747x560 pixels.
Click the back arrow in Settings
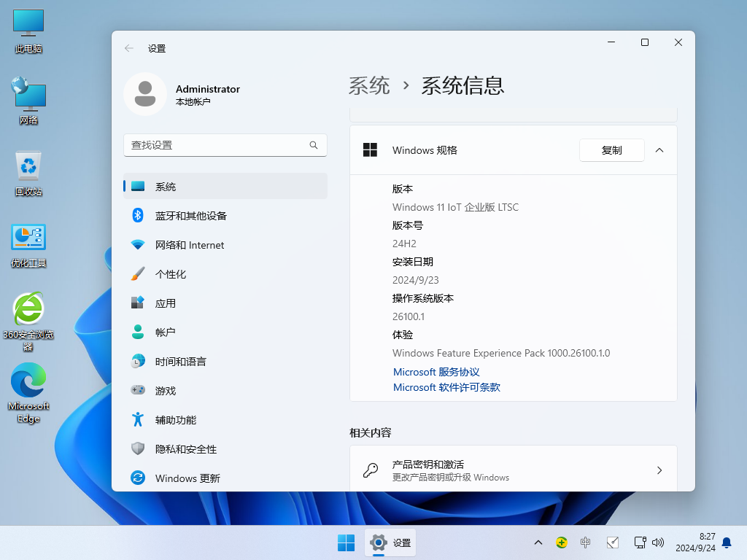(x=128, y=48)
